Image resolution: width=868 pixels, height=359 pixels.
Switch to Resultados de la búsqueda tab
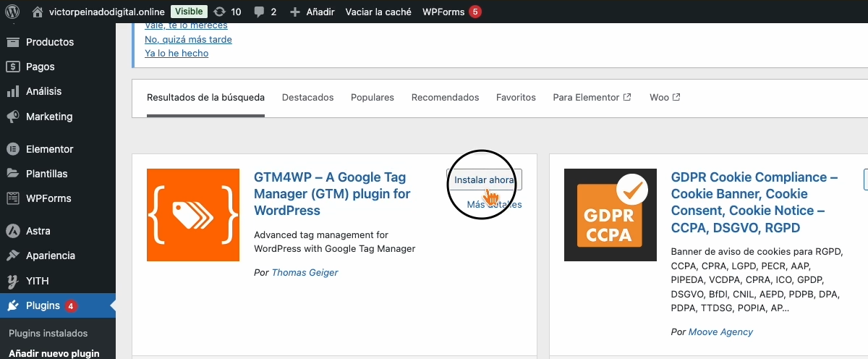pyautogui.click(x=205, y=98)
